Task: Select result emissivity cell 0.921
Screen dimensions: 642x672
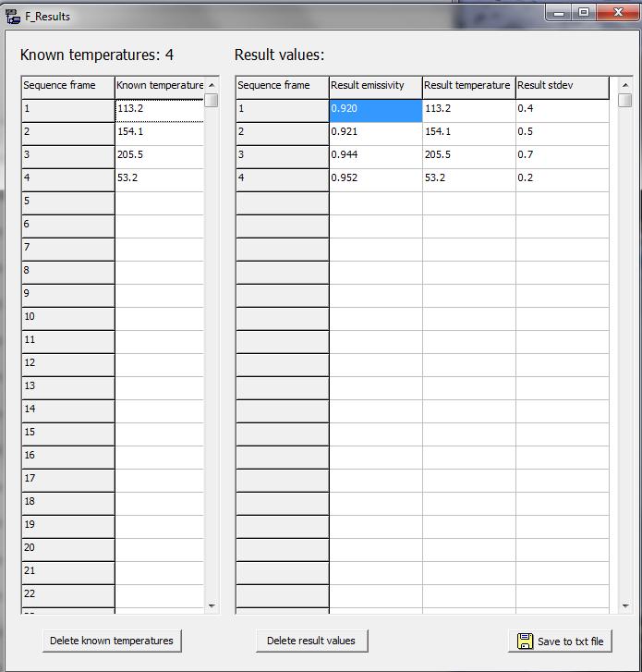Action: 376,134
